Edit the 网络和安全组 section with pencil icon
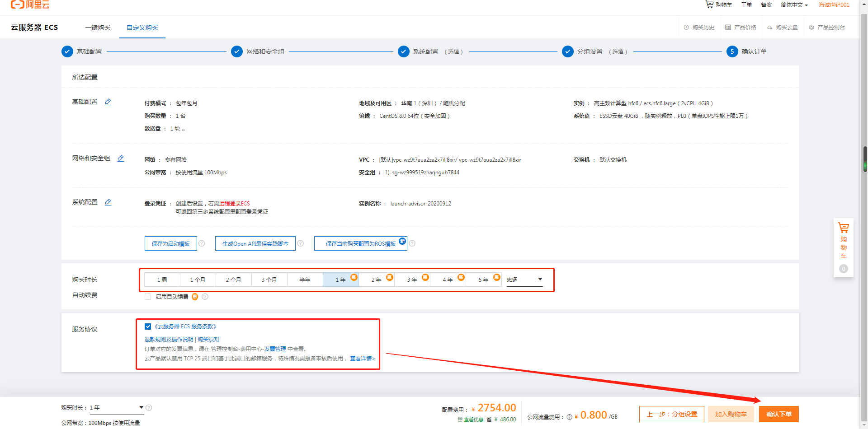The height and width of the screenshot is (429, 868). click(121, 159)
